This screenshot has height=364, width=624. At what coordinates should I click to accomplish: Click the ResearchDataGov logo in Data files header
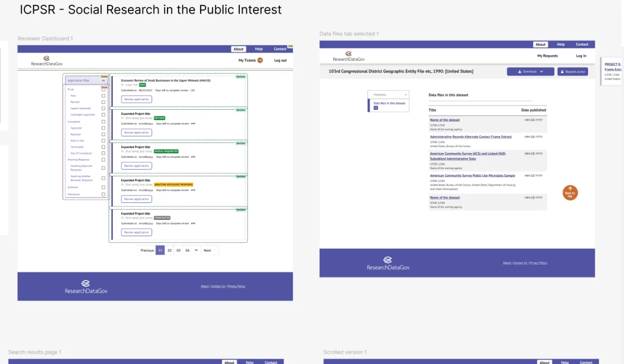pos(349,56)
